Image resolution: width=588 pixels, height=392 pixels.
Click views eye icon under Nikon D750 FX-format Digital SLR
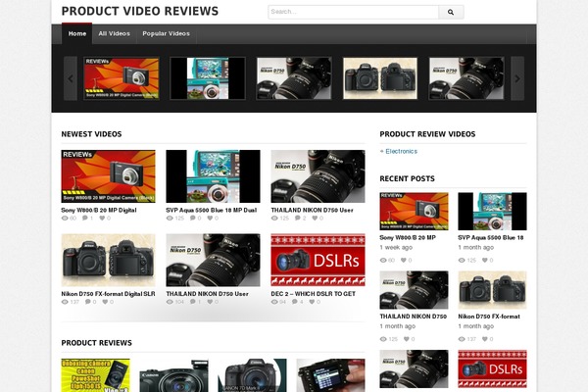point(65,302)
